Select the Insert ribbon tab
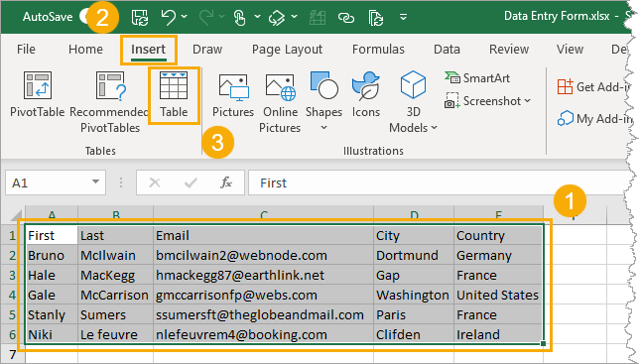Screen dimensions: 641x364 (149, 50)
